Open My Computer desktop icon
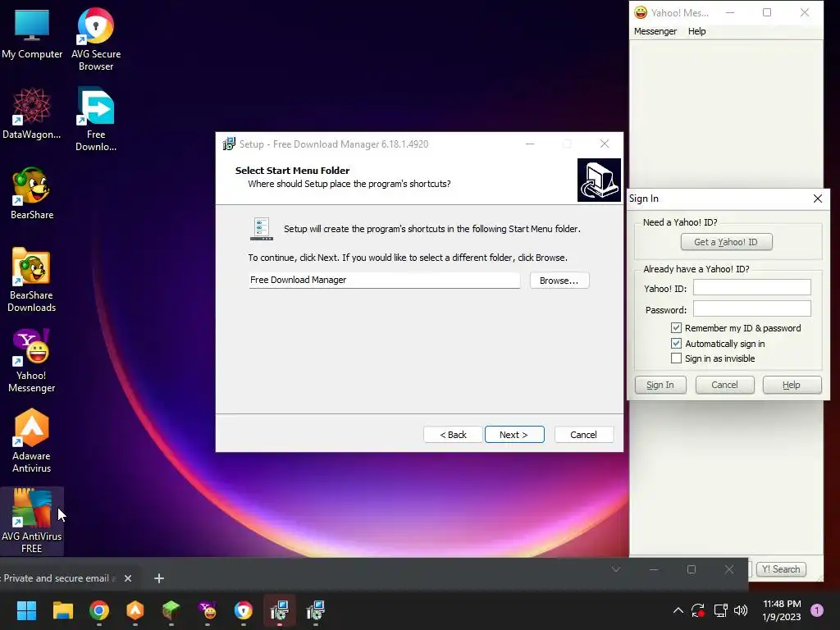Image resolution: width=840 pixels, height=630 pixels. pos(32,34)
